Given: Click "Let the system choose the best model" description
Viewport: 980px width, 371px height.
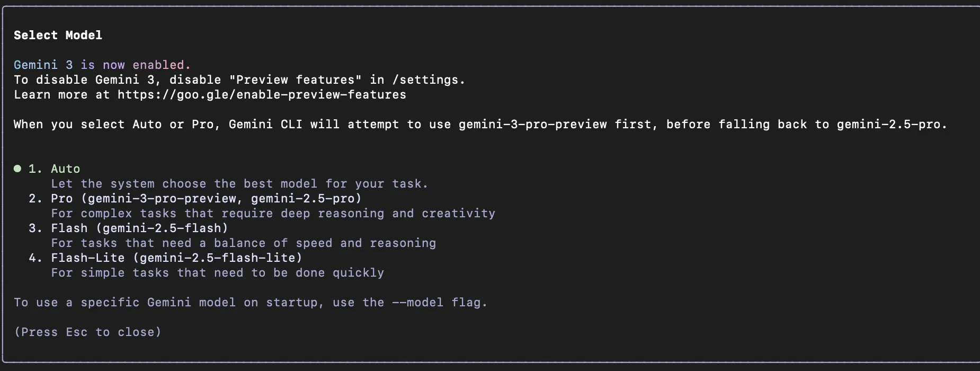Looking at the screenshot, I should tap(239, 183).
